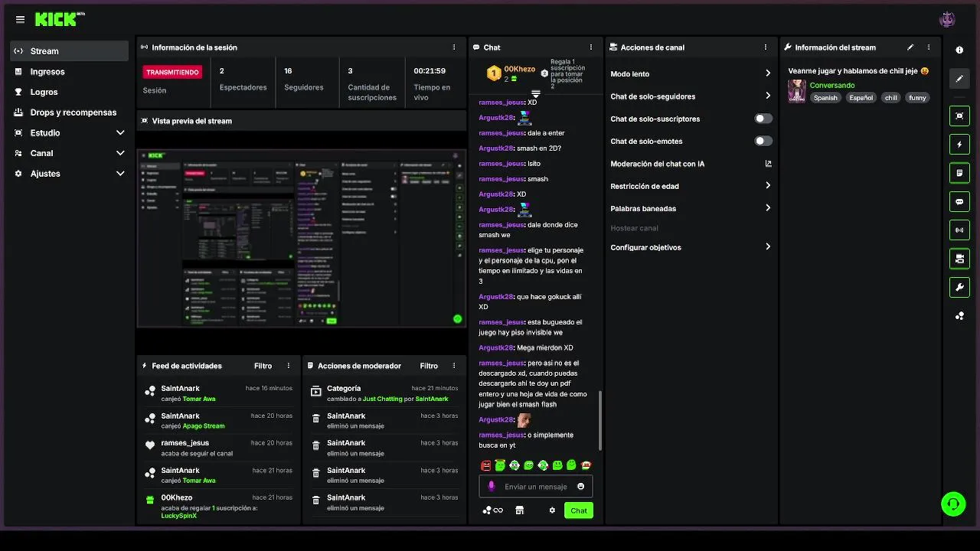Toggle the lightning activity feed icon in sidebar
This screenshot has width=980, height=551.
(959, 144)
